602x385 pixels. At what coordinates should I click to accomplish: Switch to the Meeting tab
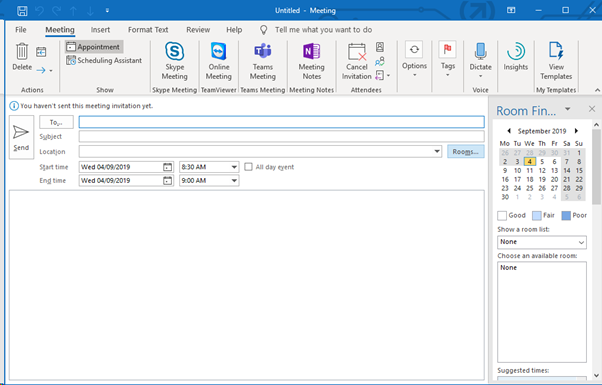click(60, 30)
